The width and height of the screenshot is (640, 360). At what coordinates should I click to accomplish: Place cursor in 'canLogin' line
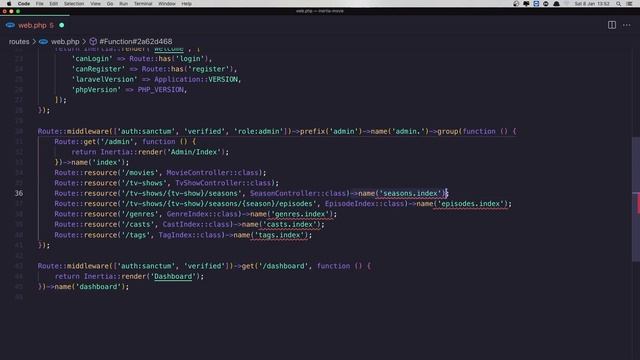pyautogui.click(x=142, y=59)
